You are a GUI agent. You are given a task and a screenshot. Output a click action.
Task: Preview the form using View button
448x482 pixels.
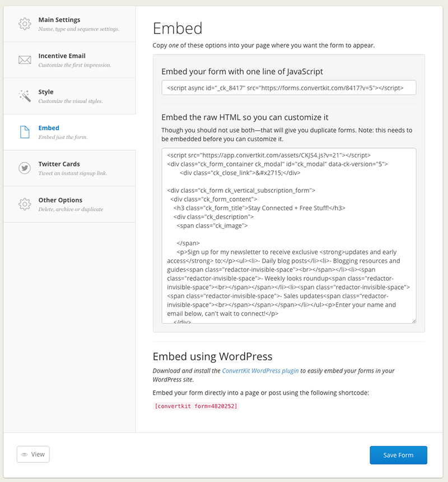pos(33,455)
